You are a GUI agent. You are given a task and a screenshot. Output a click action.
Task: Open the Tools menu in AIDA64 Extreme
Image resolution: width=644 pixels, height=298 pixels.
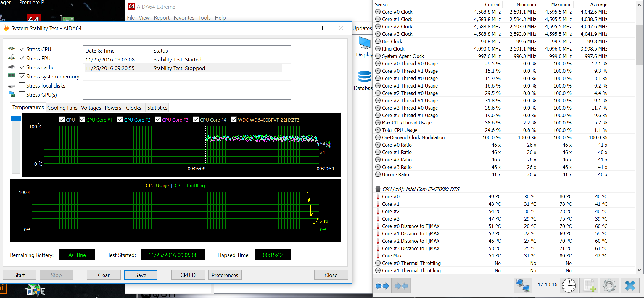205,18
